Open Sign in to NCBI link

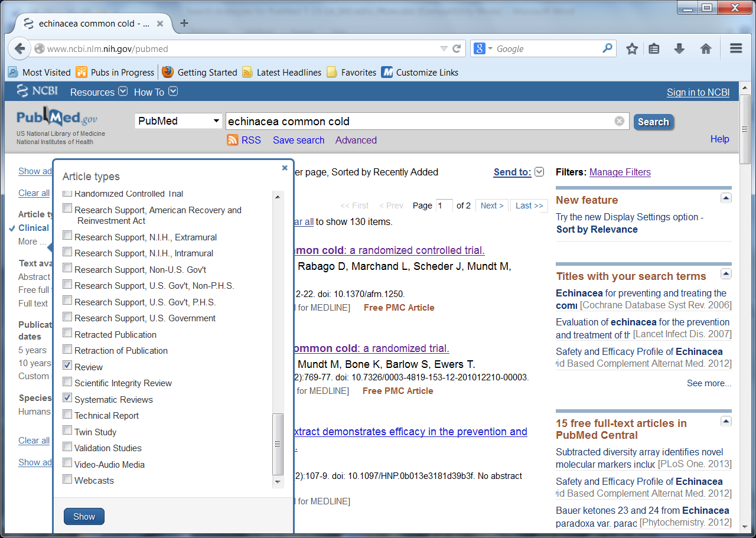coord(698,92)
